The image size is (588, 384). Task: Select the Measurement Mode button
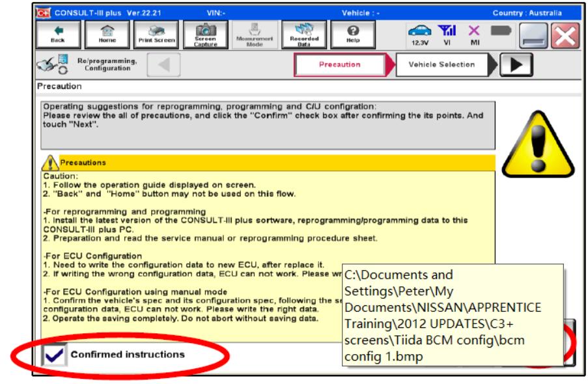pyautogui.click(x=255, y=34)
